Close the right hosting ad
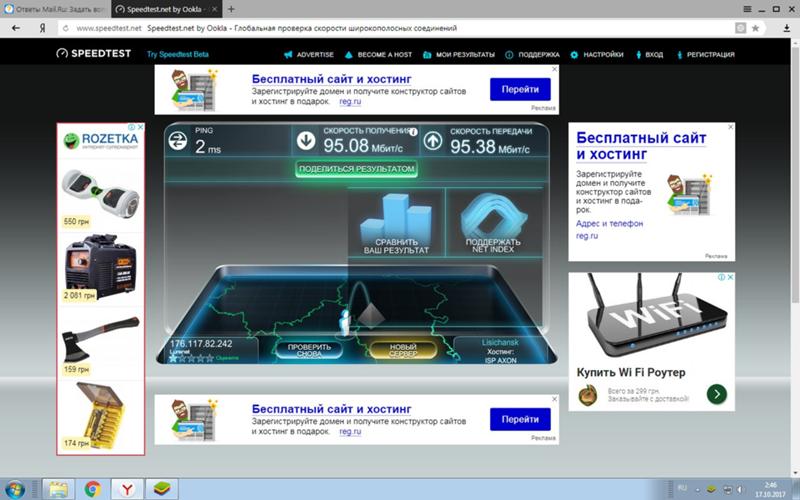This screenshot has width=800, height=500. tap(731, 127)
